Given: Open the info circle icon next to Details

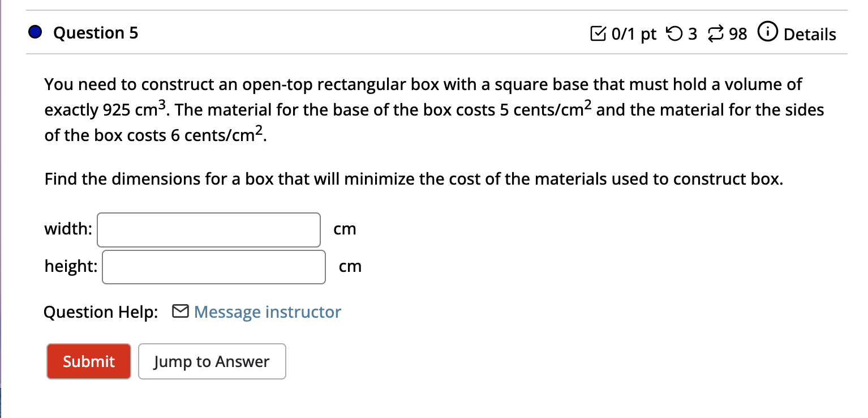Looking at the screenshot, I should 767,33.
